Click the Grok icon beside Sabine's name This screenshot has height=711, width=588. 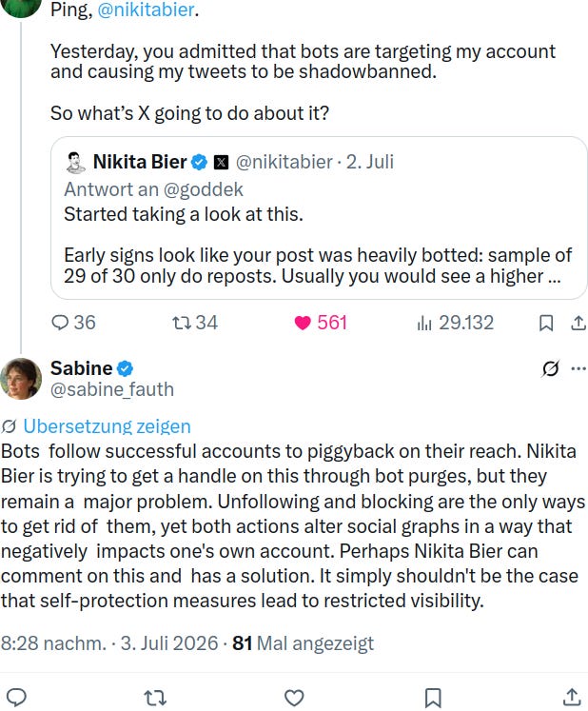point(550,368)
